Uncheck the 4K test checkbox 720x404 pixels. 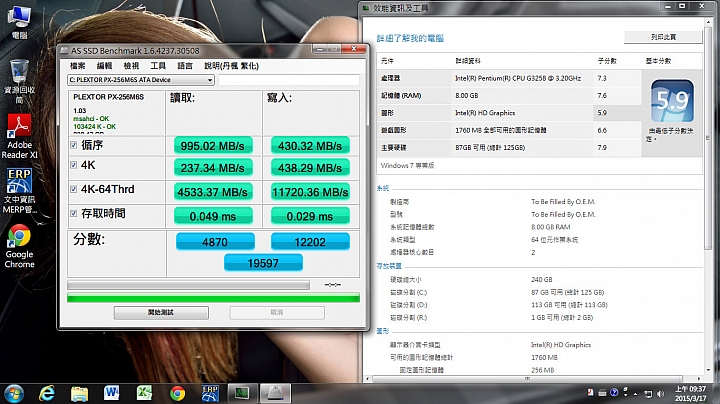coord(73,165)
